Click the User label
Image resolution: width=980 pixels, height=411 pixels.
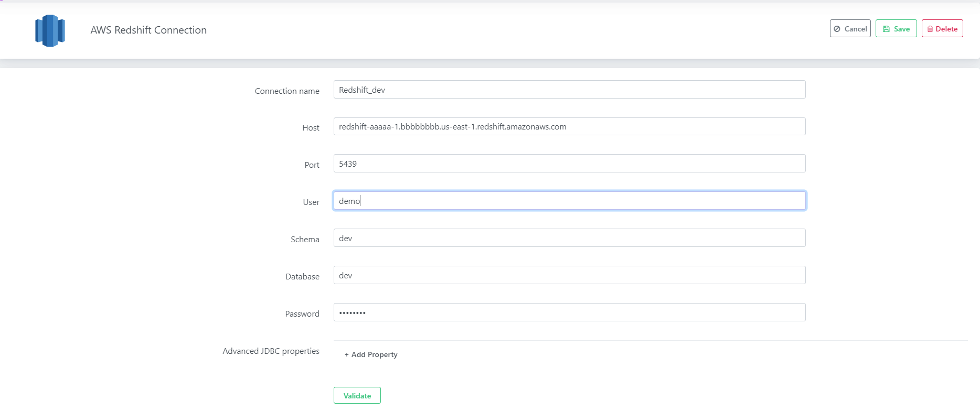311,202
